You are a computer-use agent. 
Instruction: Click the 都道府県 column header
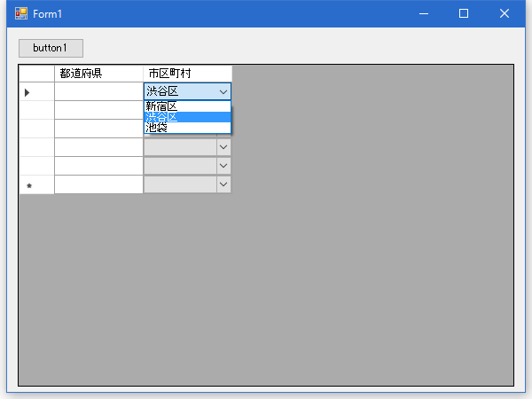[98, 73]
